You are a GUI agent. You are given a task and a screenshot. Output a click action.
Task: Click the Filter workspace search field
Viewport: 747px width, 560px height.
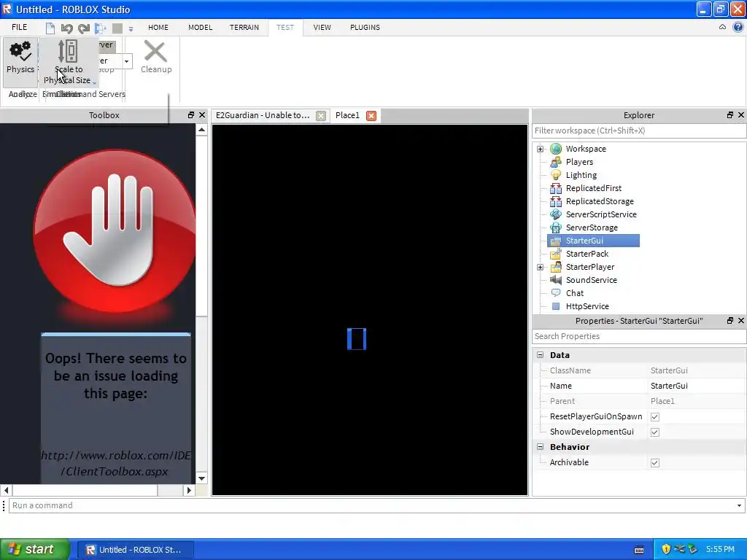[x=639, y=131]
